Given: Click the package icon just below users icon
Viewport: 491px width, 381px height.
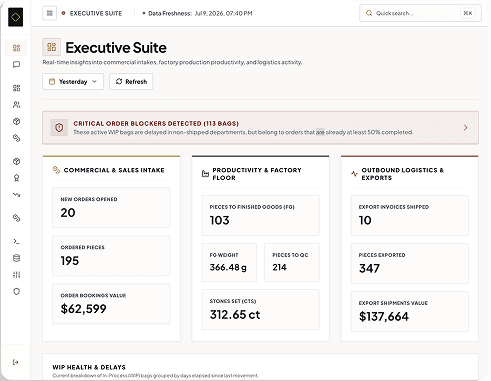Looking at the screenshot, I should pos(16,121).
